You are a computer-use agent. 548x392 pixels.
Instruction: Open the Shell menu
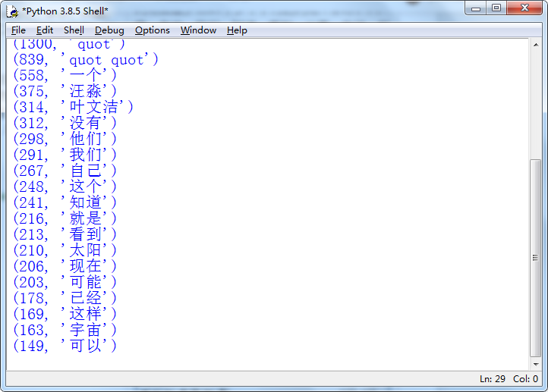[74, 30]
